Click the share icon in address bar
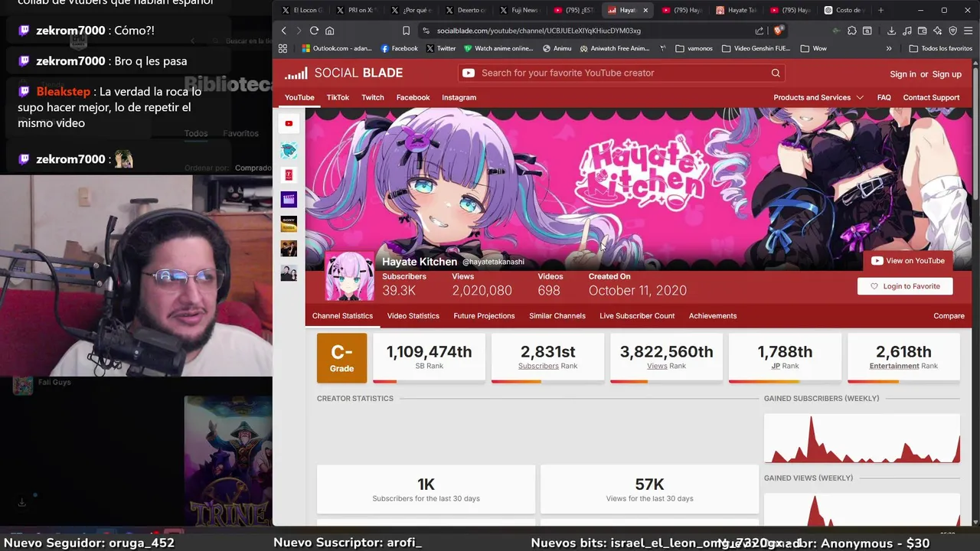The image size is (980, 551). [x=759, y=31]
